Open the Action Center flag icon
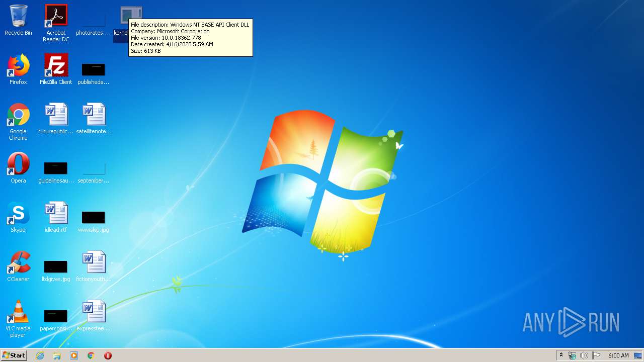 596,355
